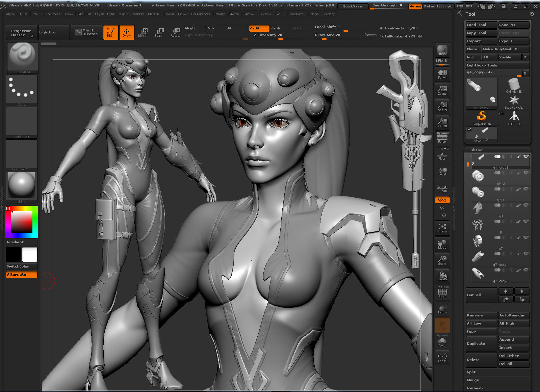
Task: Toggle visibility eye of q4_copy2 subtool
Action: [x=526, y=157]
